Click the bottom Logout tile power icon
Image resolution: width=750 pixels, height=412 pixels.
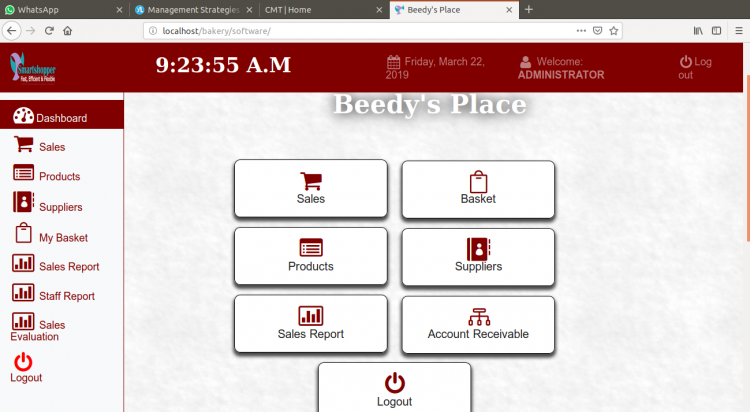click(395, 383)
